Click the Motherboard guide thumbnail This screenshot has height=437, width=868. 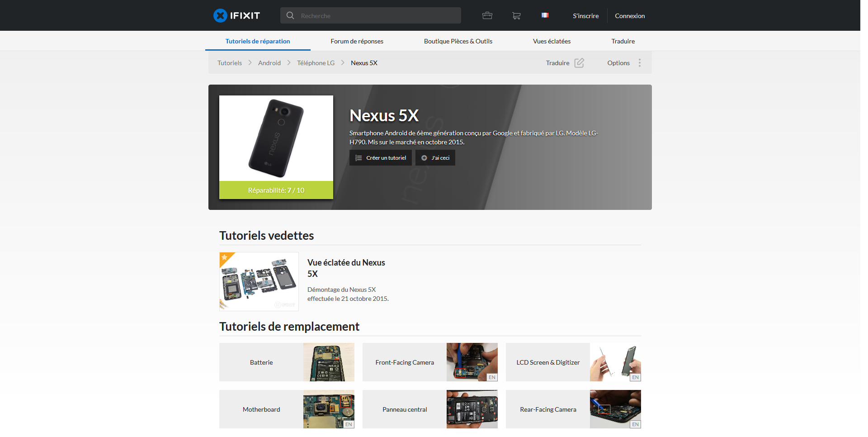[329, 409]
